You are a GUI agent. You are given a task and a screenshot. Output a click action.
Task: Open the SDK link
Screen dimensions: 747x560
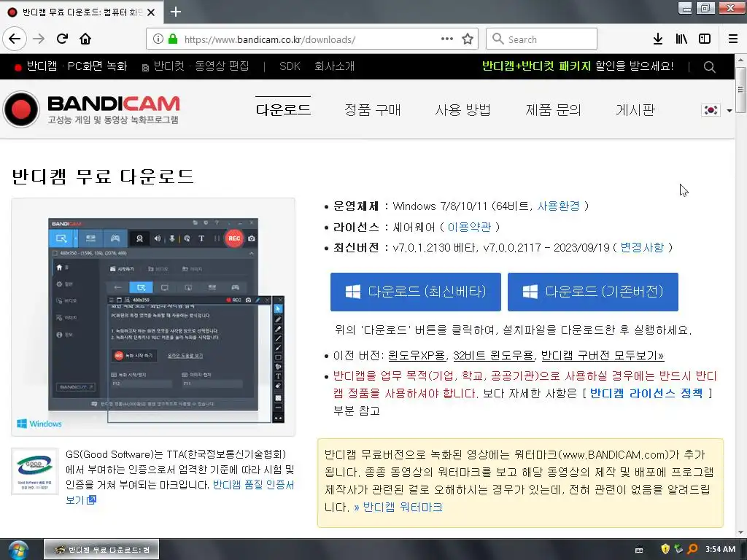pos(290,66)
